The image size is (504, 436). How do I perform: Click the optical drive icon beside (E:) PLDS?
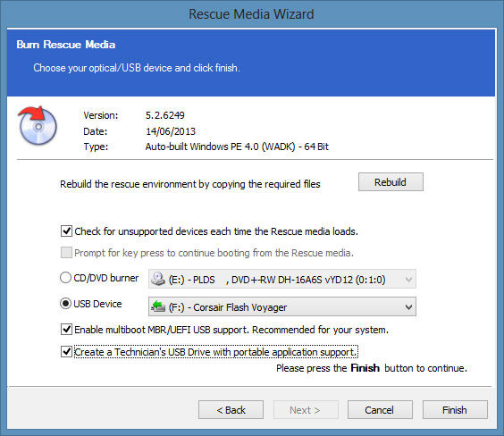tap(158, 279)
